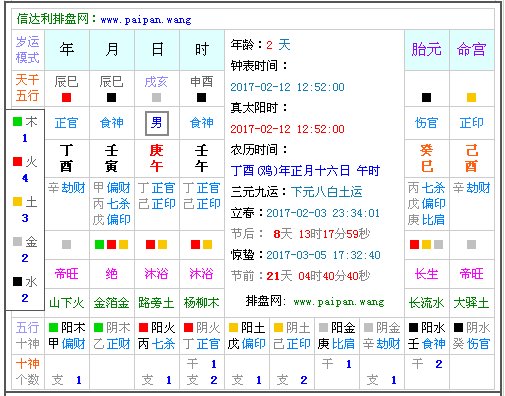
Task: Click the 节后 8天 13时17分59秒 line
Action: tap(300, 234)
